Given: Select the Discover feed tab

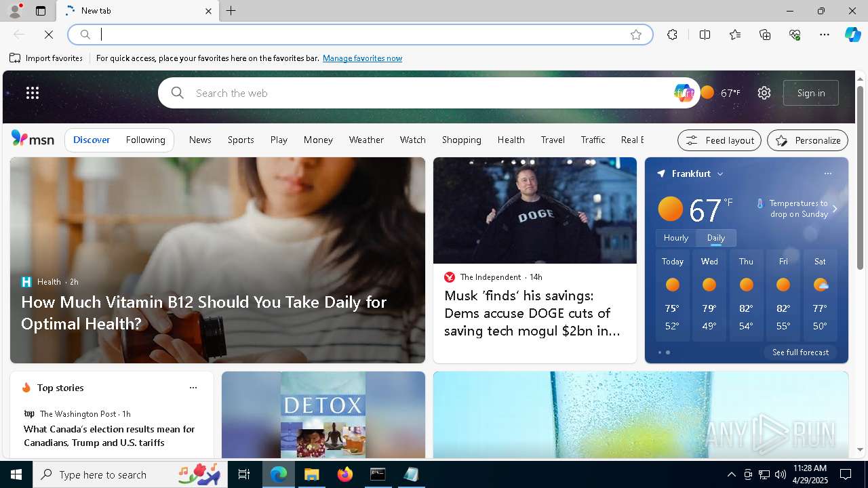Looking at the screenshot, I should click(92, 140).
